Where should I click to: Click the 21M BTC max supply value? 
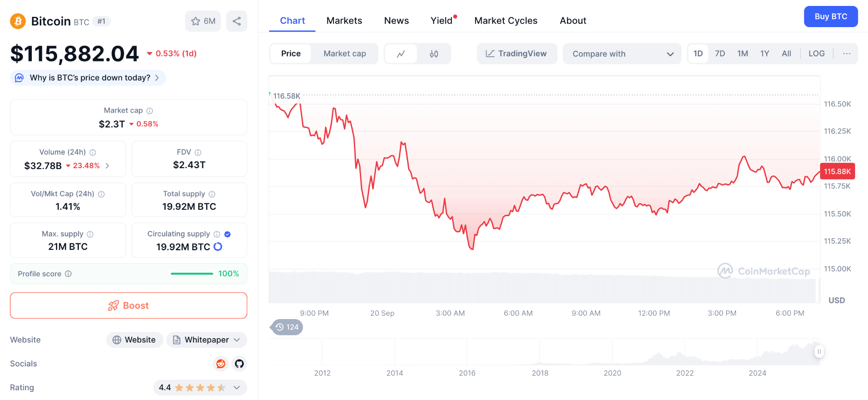tap(68, 247)
